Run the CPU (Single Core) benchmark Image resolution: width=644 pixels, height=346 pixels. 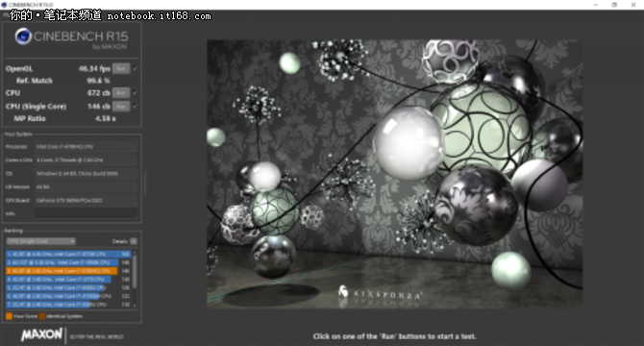tap(121, 107)
